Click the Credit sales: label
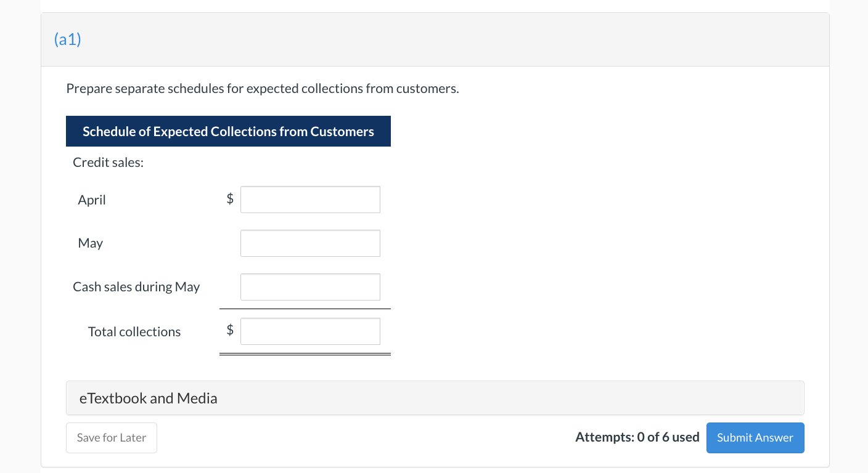This screenshot has width=868, height=473. click(x=108, y=163)
